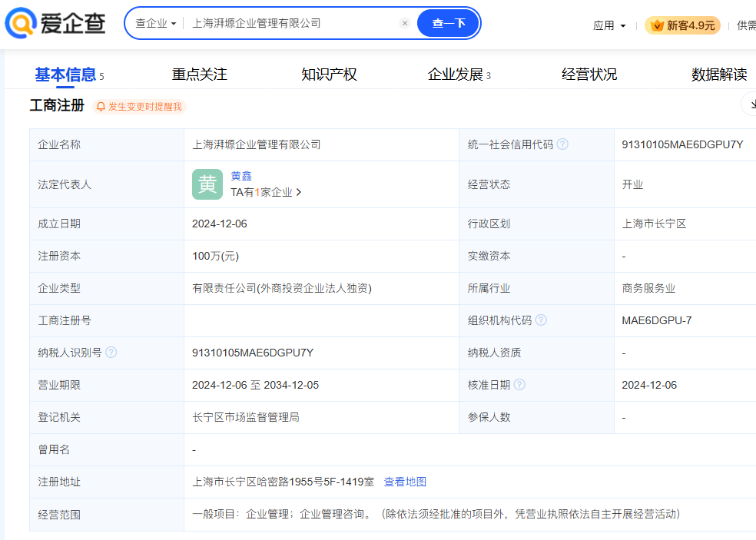Click help icon beside 核准日期
The height and width of the screenshot is (540, 756).
(519, 385)
